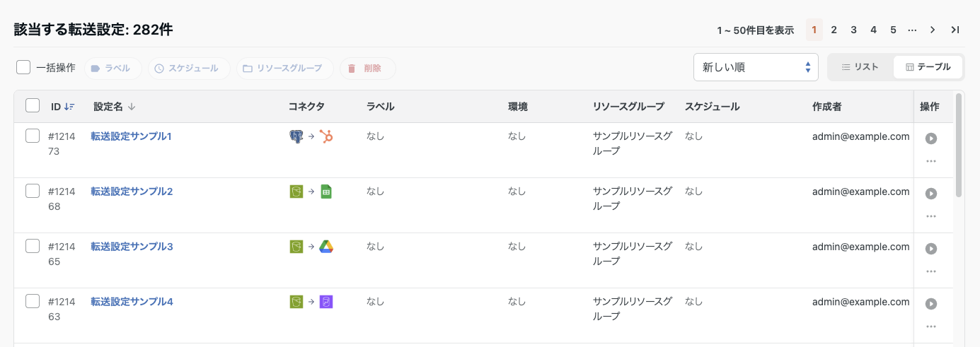Open three-dot menu for 転送設定サンプル2
980x347 pixels.
tap(931, 216)
